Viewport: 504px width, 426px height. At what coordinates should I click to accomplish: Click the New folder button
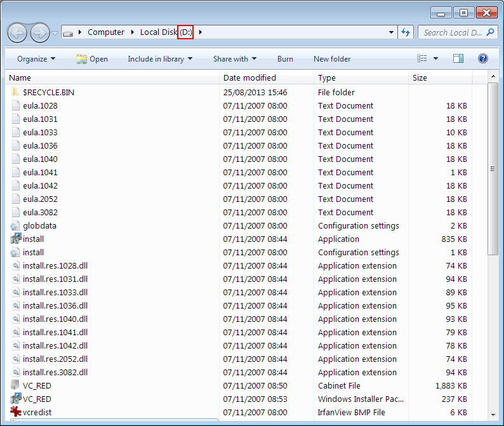pyautogui.click(x=332, y=59)
